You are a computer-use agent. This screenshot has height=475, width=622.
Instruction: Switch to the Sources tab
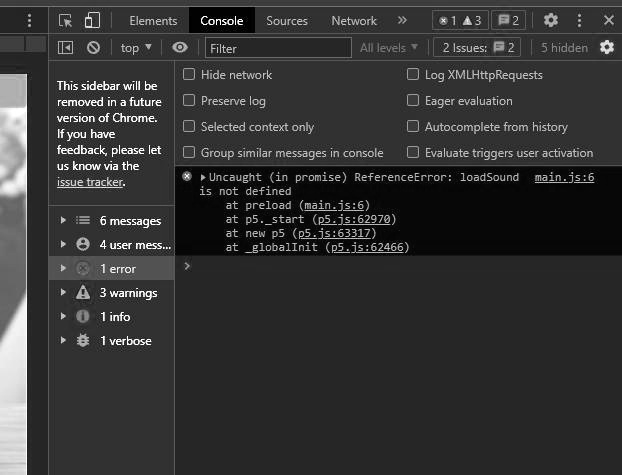[x=286, y=20]
